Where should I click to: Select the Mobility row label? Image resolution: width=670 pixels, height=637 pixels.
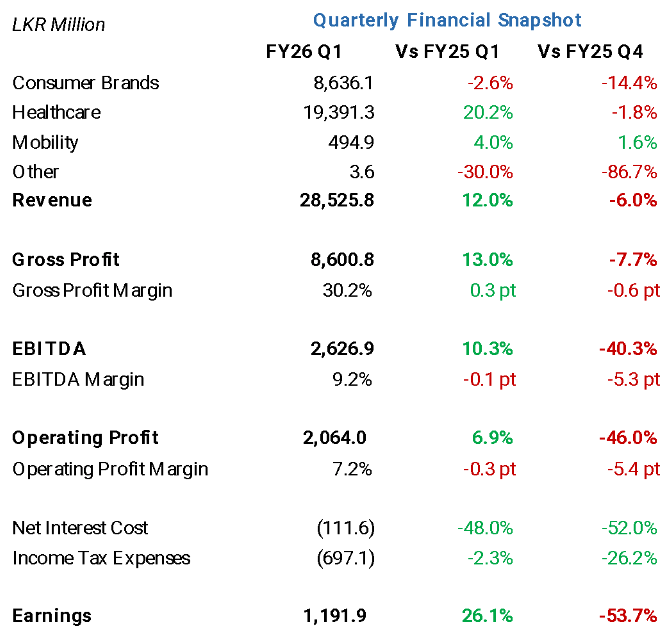[45, 142]
